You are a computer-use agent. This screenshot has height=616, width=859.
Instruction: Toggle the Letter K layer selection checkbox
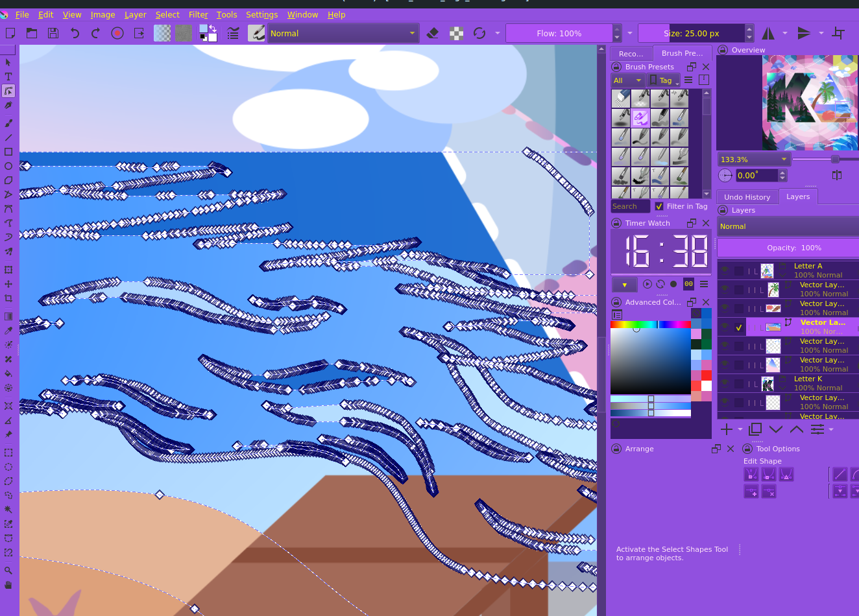[739, 384]
